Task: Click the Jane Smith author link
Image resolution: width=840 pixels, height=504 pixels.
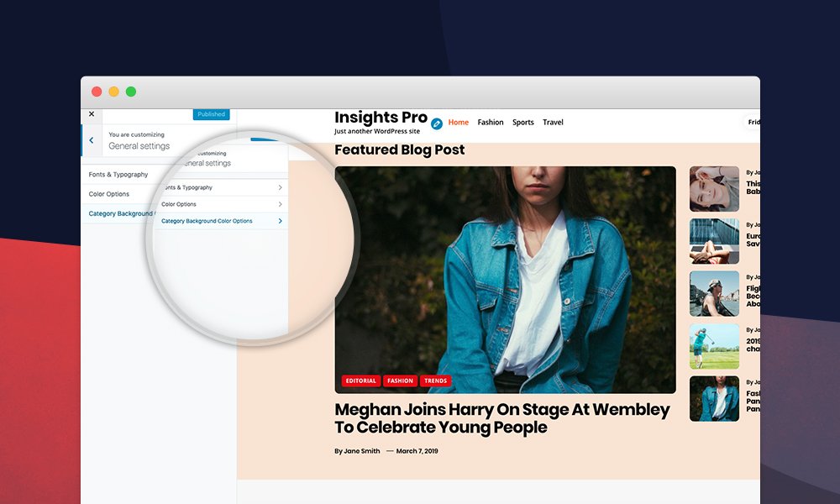Action: tap(361, 451)
